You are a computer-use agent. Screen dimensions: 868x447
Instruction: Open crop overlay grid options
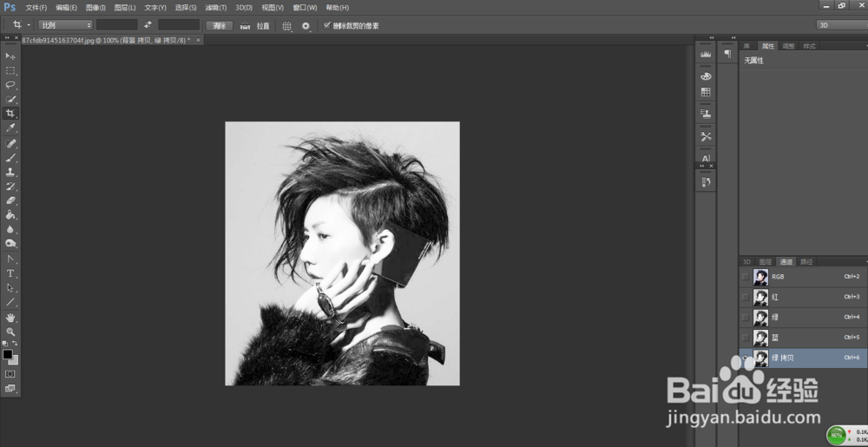coord(286,25)
